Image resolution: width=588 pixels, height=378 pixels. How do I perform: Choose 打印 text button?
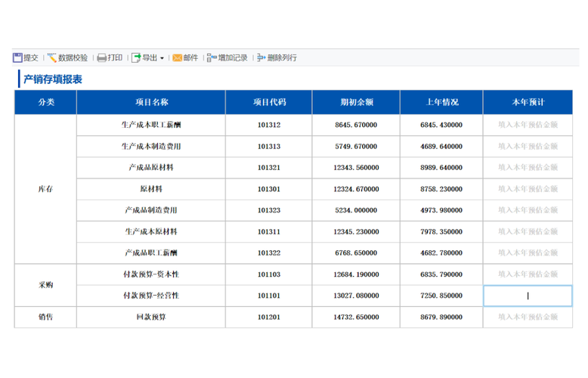pos(115,57)
